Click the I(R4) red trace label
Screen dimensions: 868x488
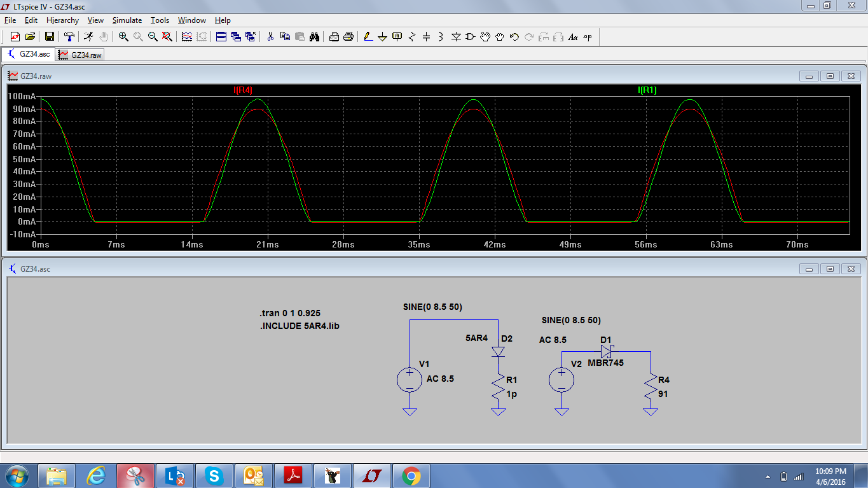(x=243, y=90)
